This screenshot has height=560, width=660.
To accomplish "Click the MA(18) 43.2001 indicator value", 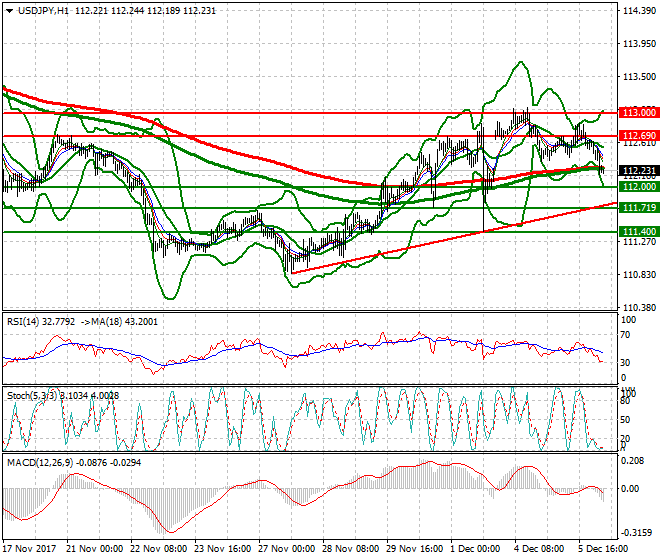I will tap(125, 322).
